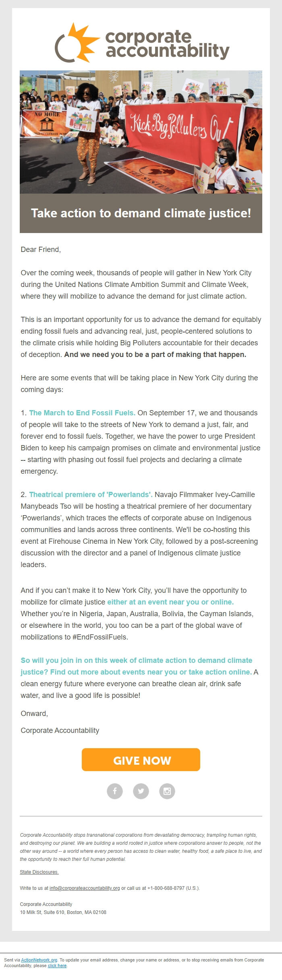The width and height of the screenshot is (282, 980).
Task: Click the 'Take action to demand climate justice!' headline banner
Action: (141, 213)
